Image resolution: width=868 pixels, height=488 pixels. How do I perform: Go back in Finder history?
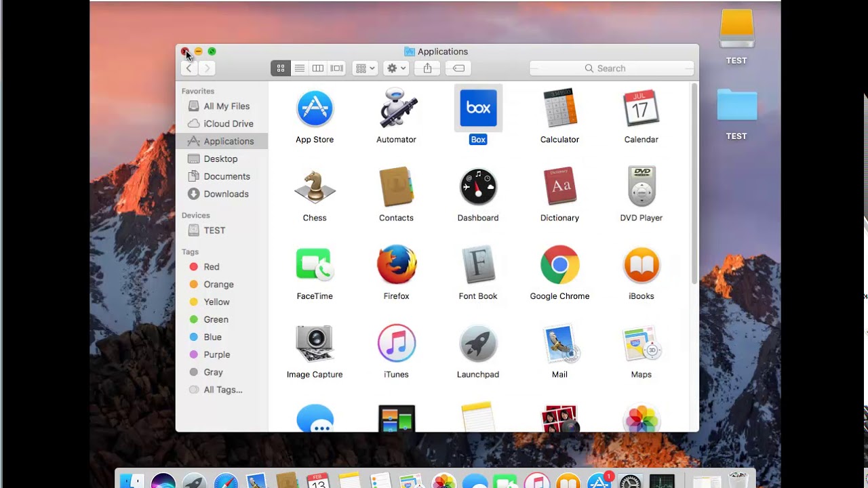coord(189,68)
